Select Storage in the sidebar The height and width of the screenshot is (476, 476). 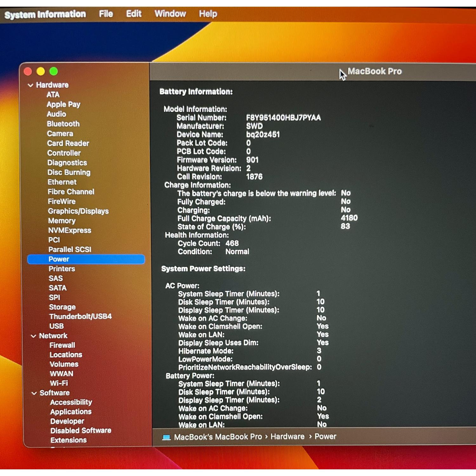[x=62, y=307]
